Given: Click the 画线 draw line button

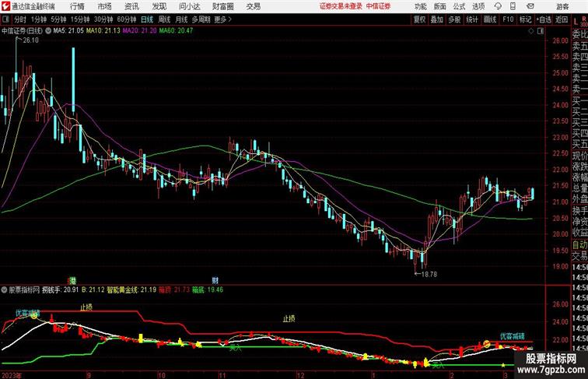Looking at the screenshot, I should tap(490, 19).
